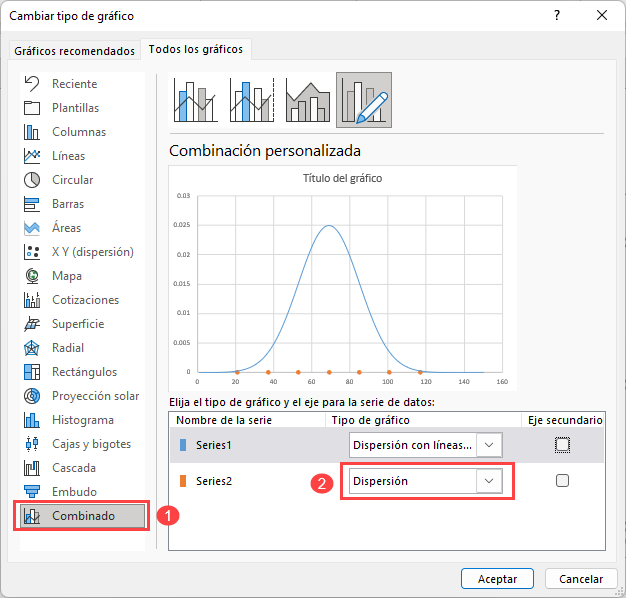Select the Combinado chart icon
This screenshot has height=598, width=626.
[32, 516]
